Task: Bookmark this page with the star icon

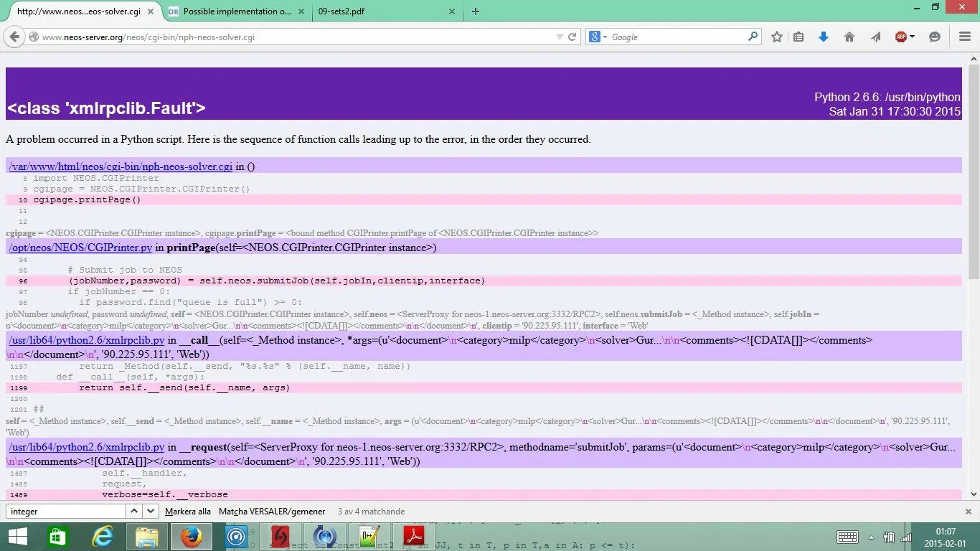Action: click(x=776, y=37)
